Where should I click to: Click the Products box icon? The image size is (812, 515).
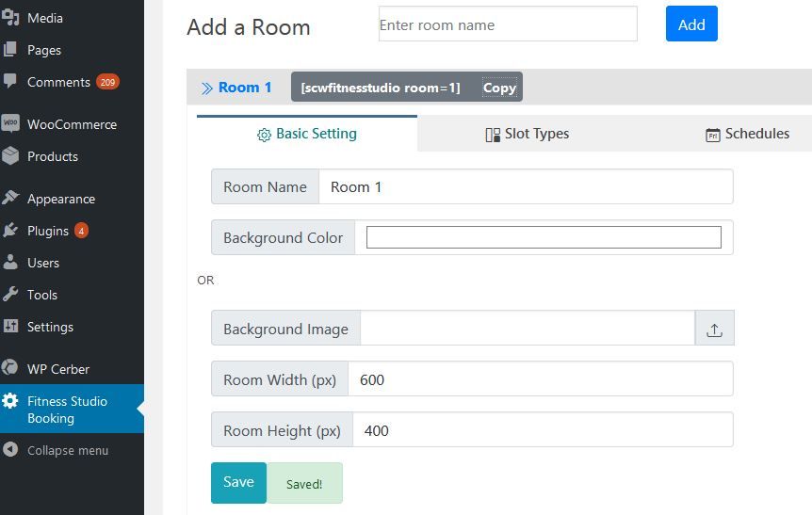pos(10,156)
